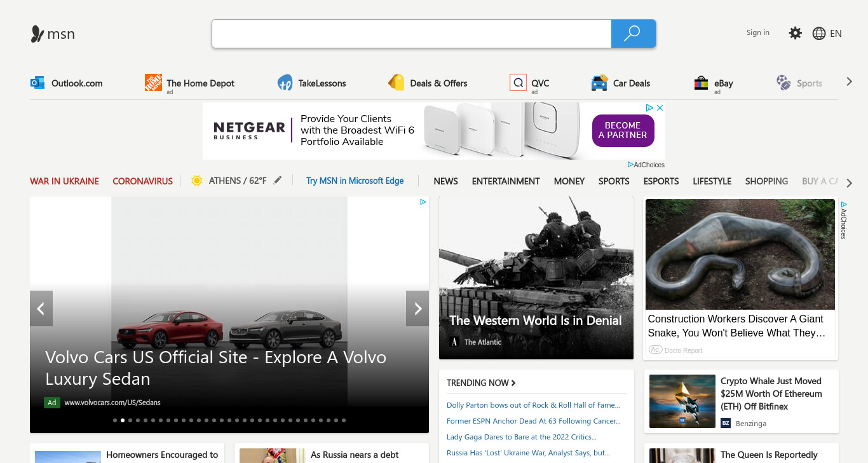Click Crypto Whale Just Moved headline text
Viewport: 868px width, 463px height.
point(771,394)
